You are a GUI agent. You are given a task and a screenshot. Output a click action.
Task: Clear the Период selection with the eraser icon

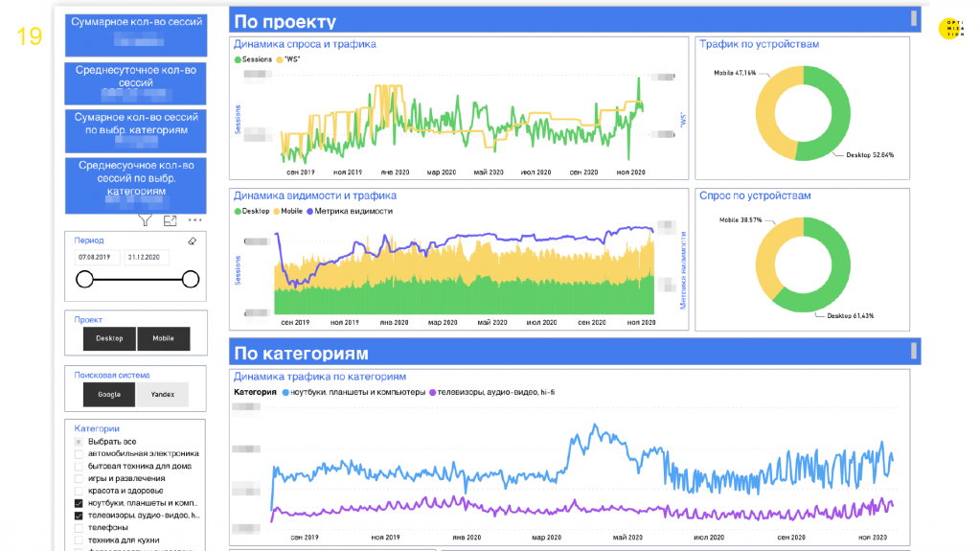pos(192,241)
